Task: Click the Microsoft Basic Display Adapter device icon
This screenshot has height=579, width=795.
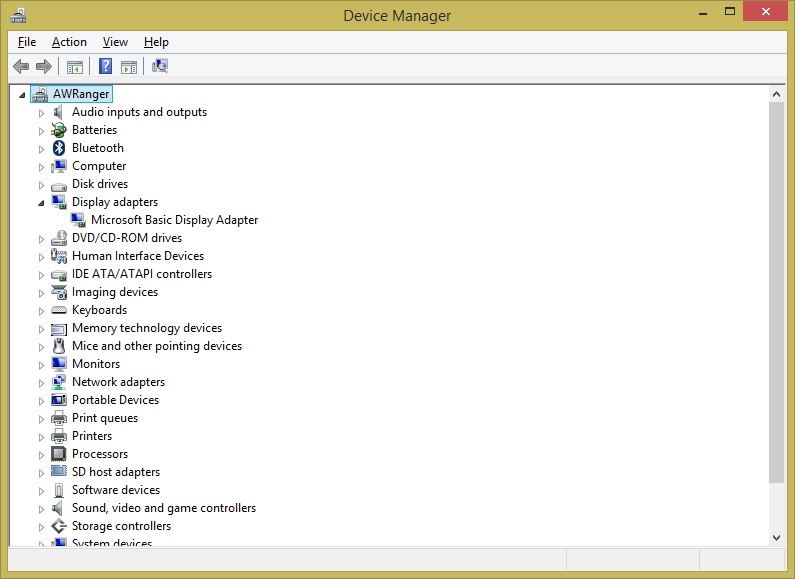Action: point(78,220)
